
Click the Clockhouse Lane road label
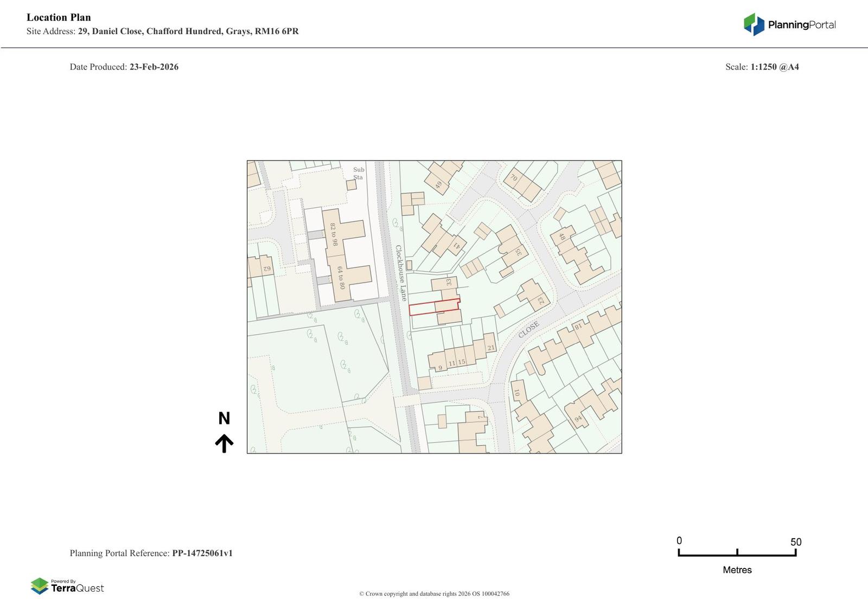pyautogui.click(x=400, y=273)
